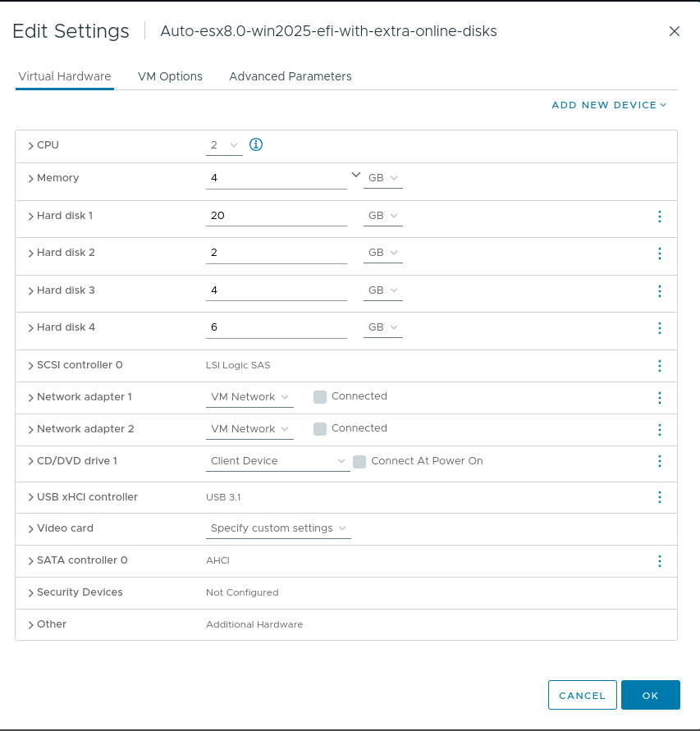This screenshot has width=700, height=731.
Task: Open SATA controller 0 three-dot menu
Action: point(660,561)
